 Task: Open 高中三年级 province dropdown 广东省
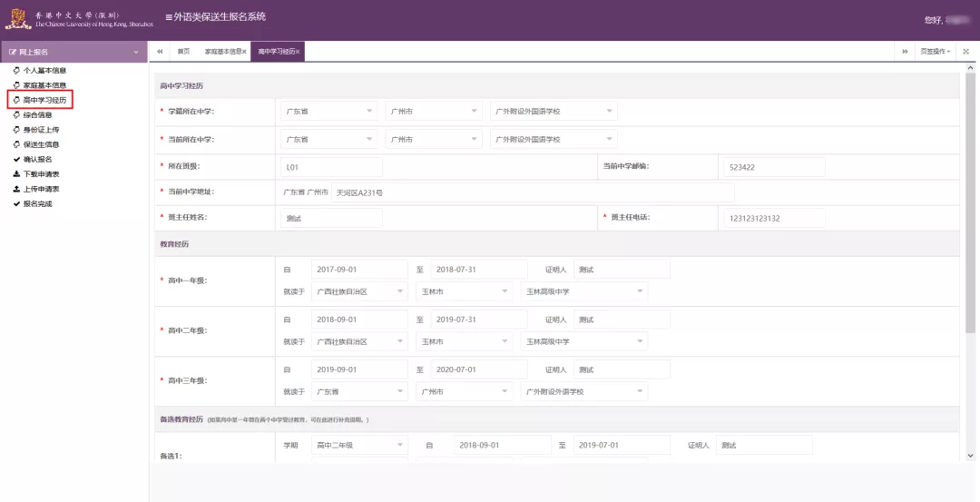(359, 391)
